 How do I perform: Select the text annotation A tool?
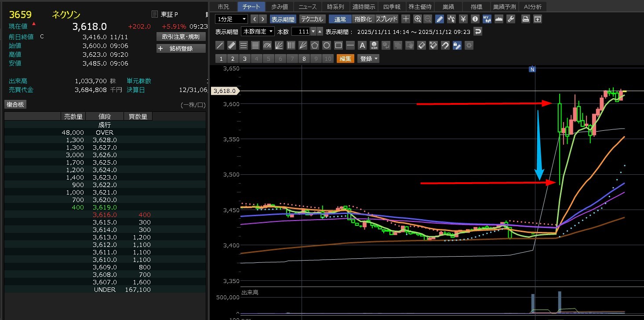[x=362, y=45]
